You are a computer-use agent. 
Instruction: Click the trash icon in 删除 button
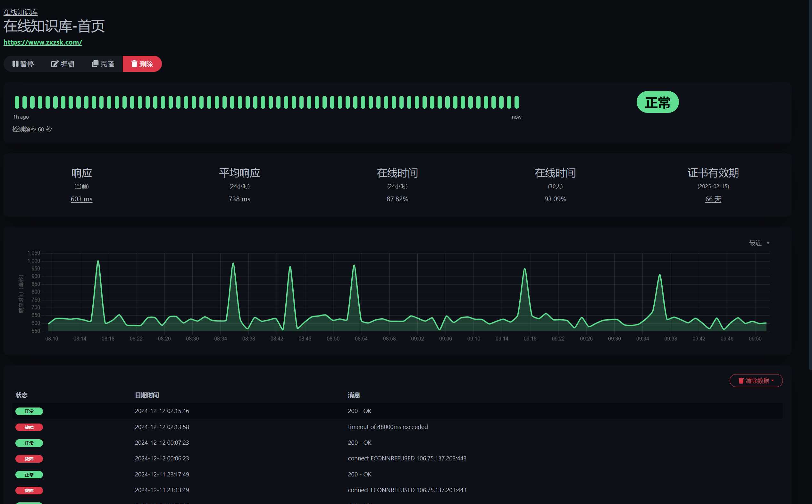point(134,64)
